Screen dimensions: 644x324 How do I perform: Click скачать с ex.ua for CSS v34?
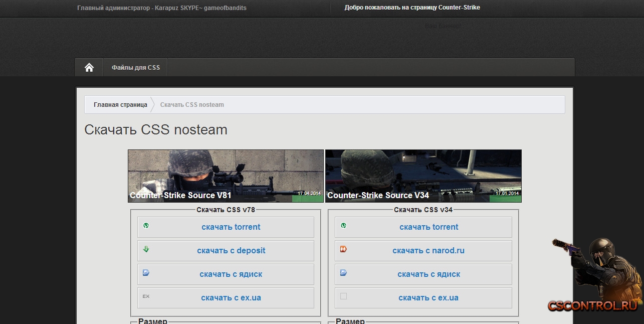tap(428, 298)
